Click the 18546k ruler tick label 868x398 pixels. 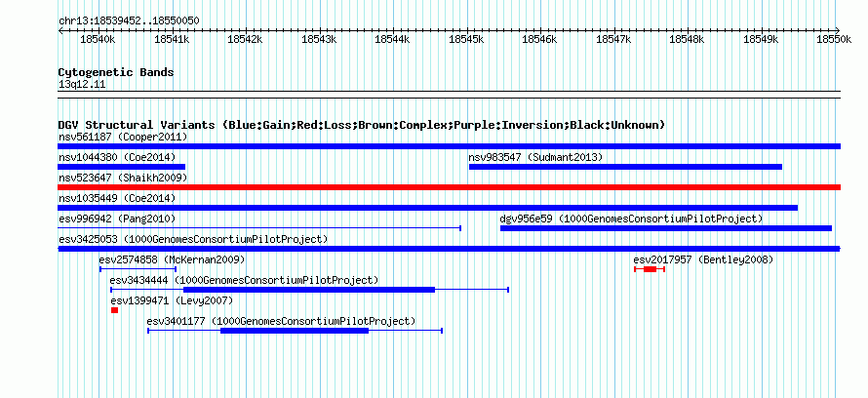540,39
